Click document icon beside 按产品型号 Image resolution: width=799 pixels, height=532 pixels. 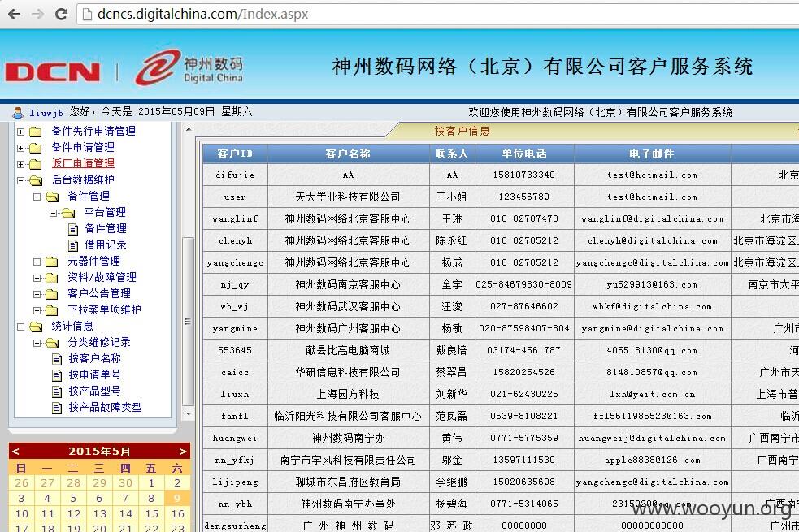[x=57, y=391]
